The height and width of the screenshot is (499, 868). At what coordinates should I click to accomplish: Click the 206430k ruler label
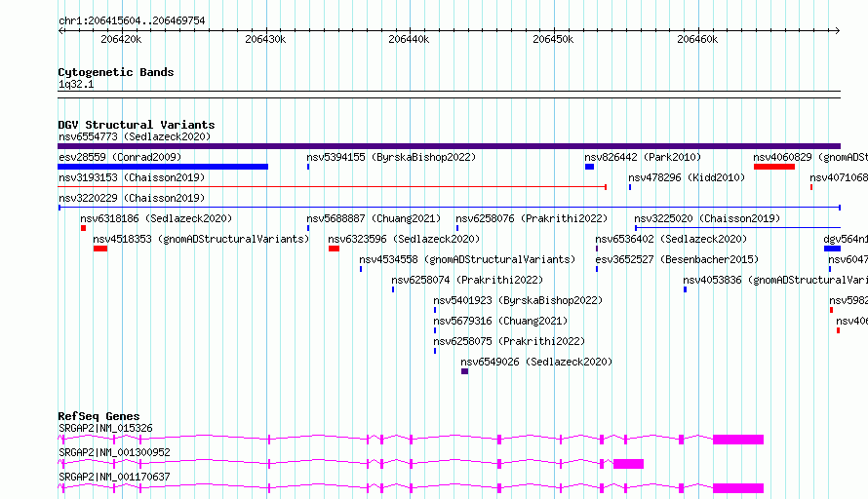coord(265,39)
